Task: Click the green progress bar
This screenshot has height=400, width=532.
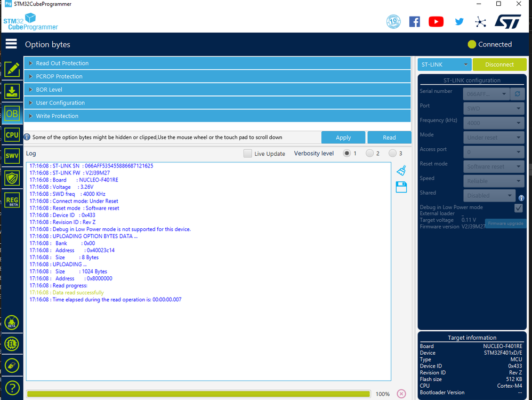Action: coord(198,394)
